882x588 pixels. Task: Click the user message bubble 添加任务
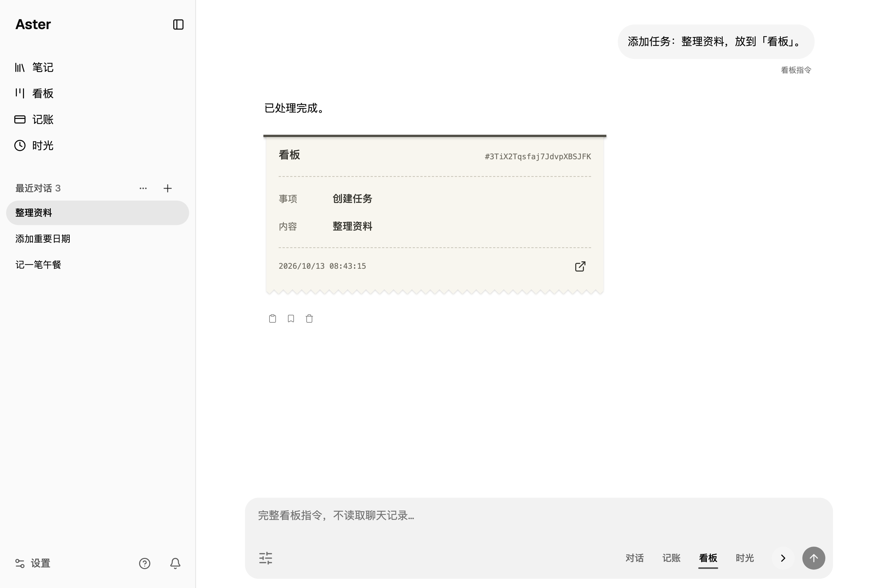716,42
